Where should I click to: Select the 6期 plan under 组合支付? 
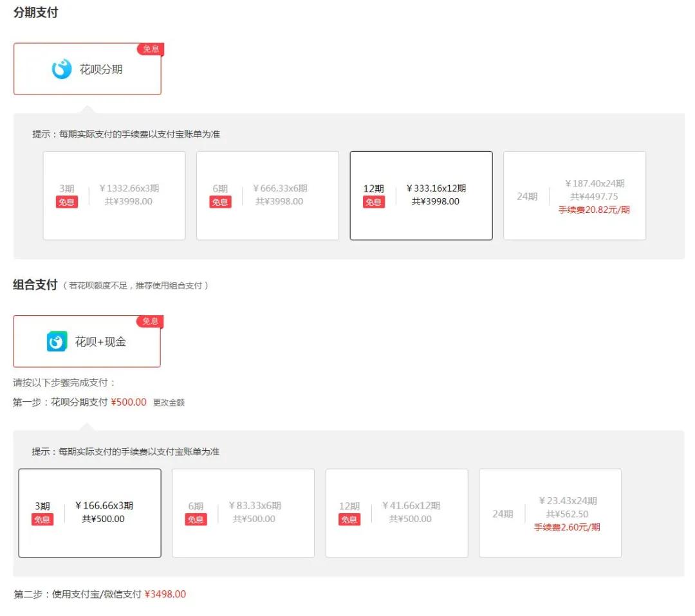coord(243,512)
